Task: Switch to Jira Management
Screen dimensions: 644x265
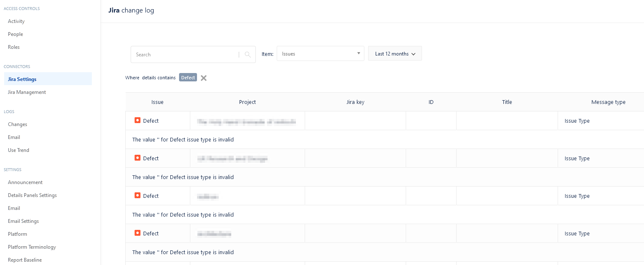Action: (27, 92)
